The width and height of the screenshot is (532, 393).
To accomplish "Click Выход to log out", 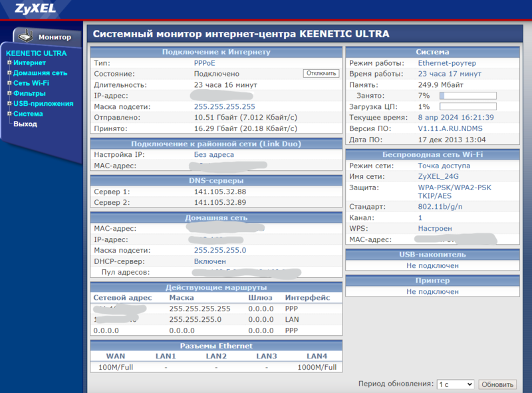I will point(25,124).
